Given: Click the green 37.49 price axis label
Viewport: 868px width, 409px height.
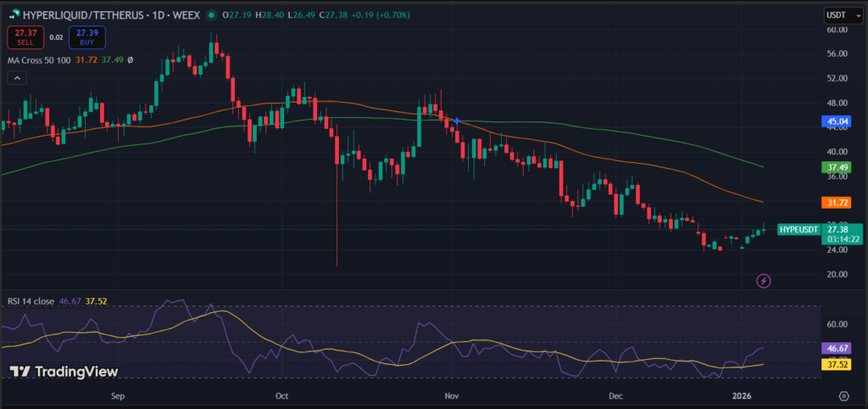Looking at the screenshot, I should [x=836, y=168].
